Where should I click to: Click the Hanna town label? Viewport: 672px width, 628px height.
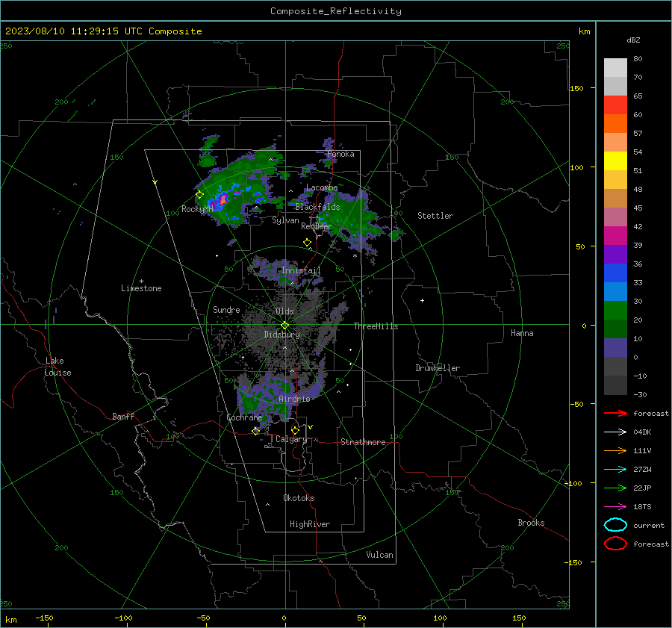coord(522,333)
